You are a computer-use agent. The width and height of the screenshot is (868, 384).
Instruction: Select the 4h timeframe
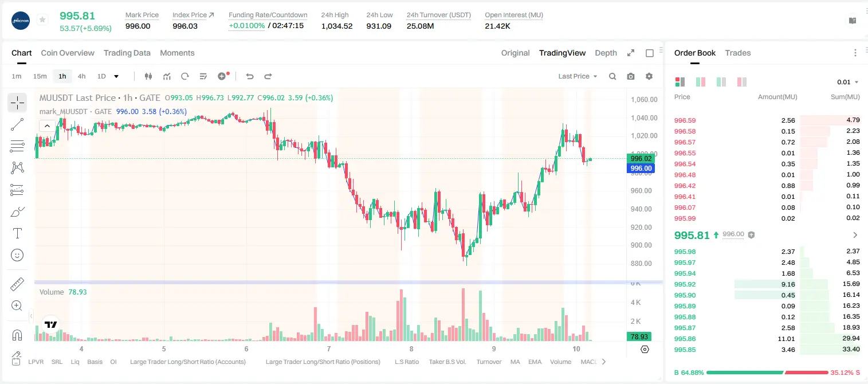click(x=82, y=76)
